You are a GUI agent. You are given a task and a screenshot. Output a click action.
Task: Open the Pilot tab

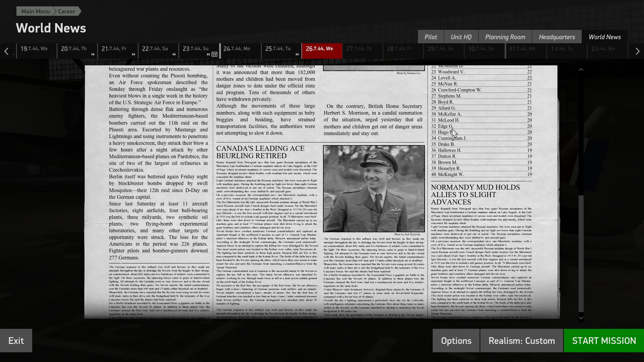[x=431, y=37]
